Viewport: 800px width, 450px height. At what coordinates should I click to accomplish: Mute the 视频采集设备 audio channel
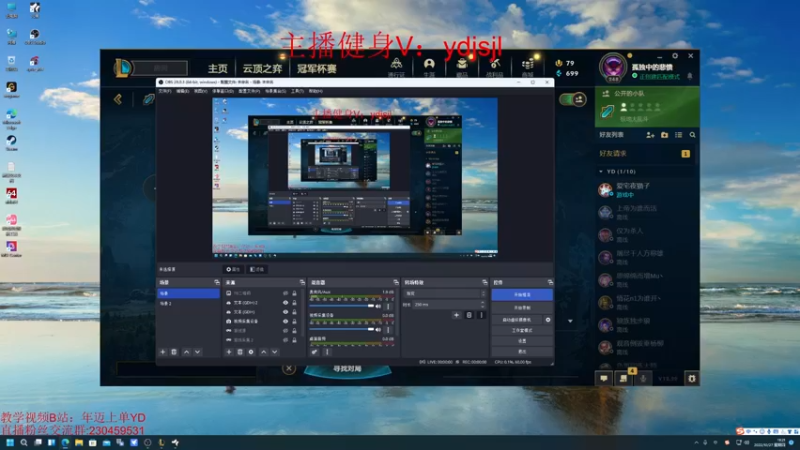click(x=378, y=330)
